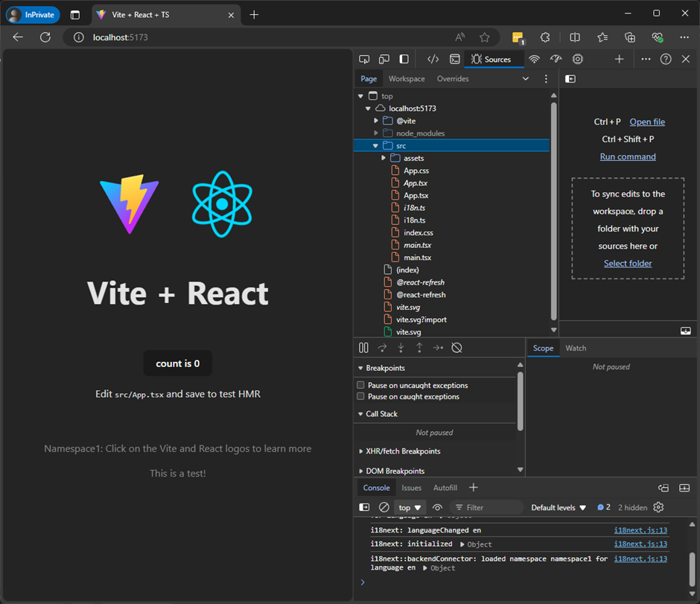Select the Watch tab
Screen dimensions: 700x604
pos(576,348)
